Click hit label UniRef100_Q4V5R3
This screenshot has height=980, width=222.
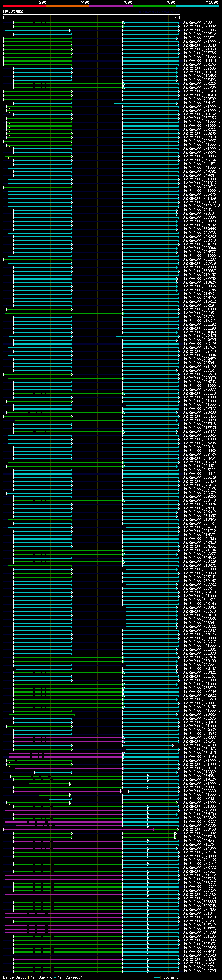point(199,955)
